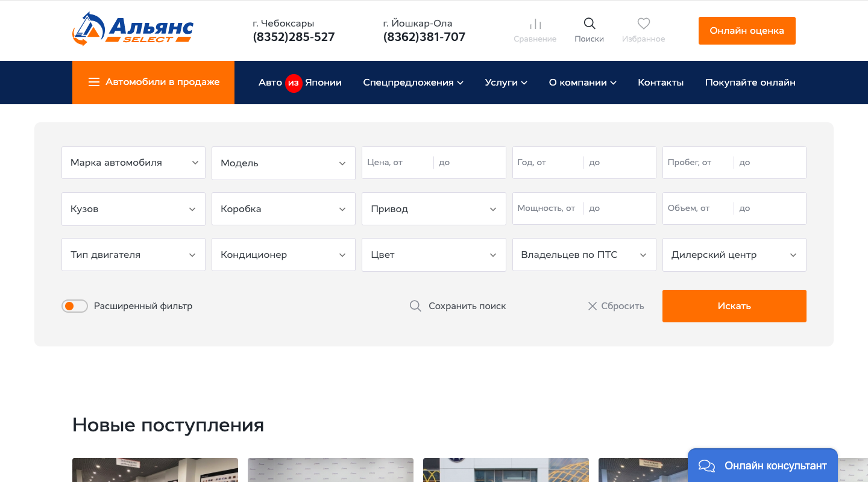Click the orange Искать button
Screen dimensions: 868x482
(734, 306)
